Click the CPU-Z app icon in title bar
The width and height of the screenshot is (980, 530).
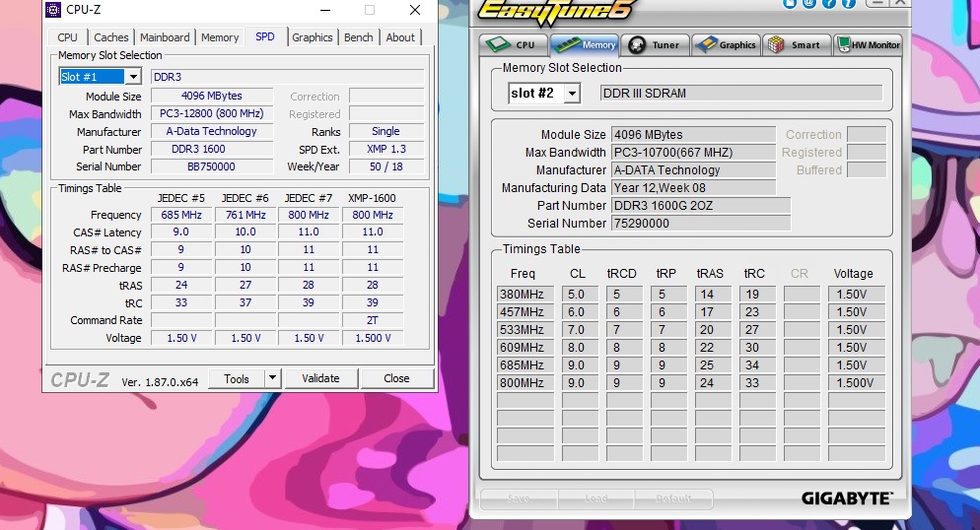tap(53, 10)
